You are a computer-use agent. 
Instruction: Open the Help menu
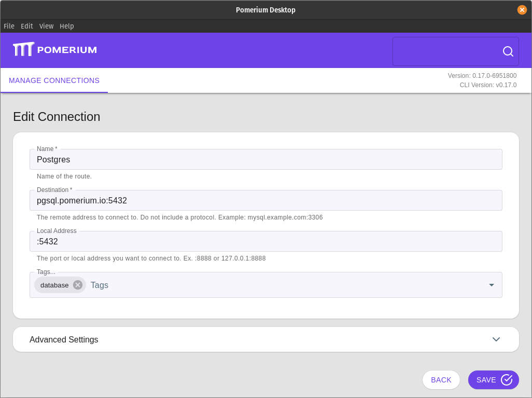66,26
